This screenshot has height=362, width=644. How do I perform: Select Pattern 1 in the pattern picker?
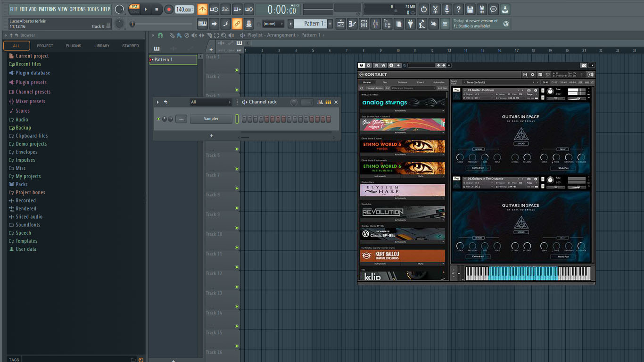[x=173, y=59]
